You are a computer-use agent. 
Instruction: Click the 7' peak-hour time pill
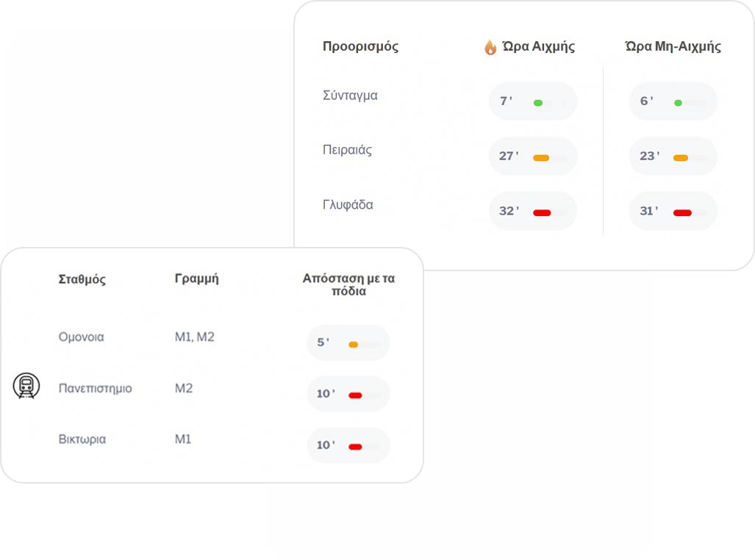(x=533, y=101)
